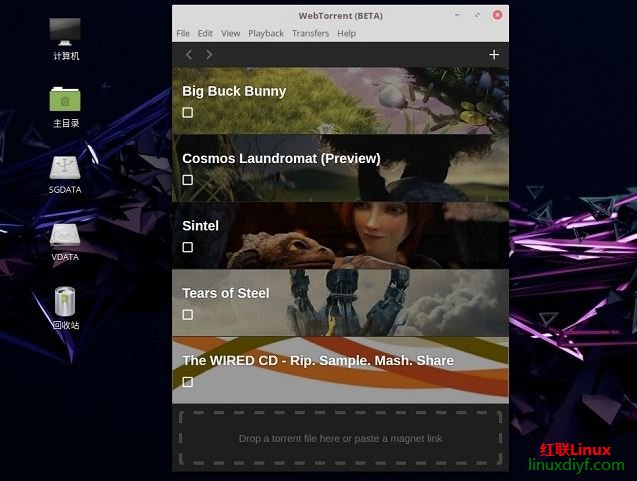Click the torrent drop zone area
Image resolution: width=637 pixels, height=481 pixels.
pos(340,438)
